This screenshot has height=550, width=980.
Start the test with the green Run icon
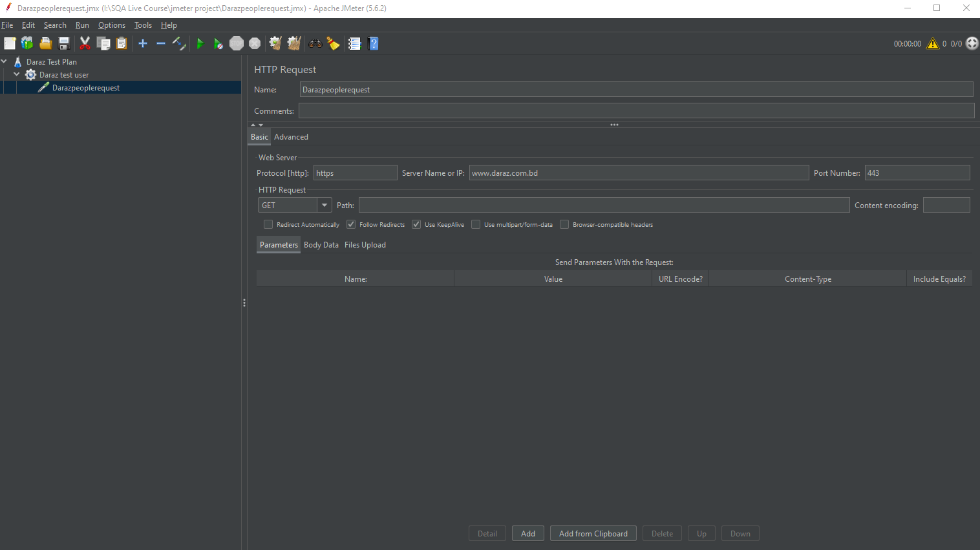coord(200,43)
